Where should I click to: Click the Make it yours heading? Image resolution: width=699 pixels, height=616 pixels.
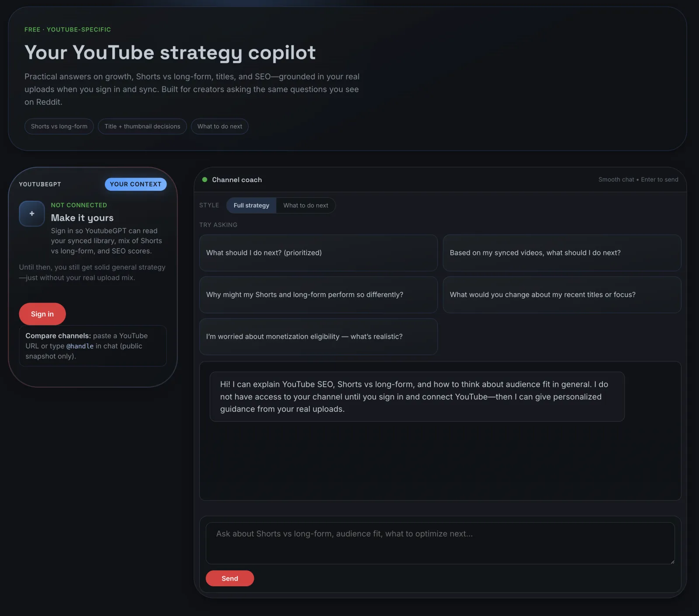tap(82, 218)
